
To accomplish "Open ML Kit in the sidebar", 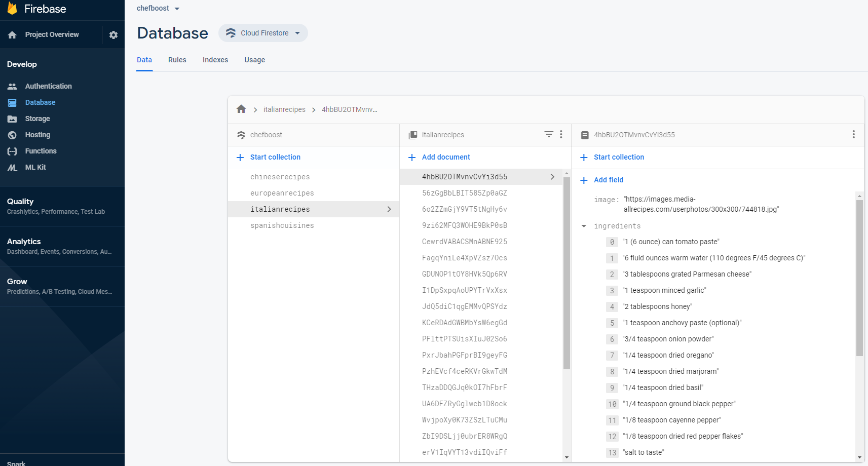I will [x=35, y=168].
